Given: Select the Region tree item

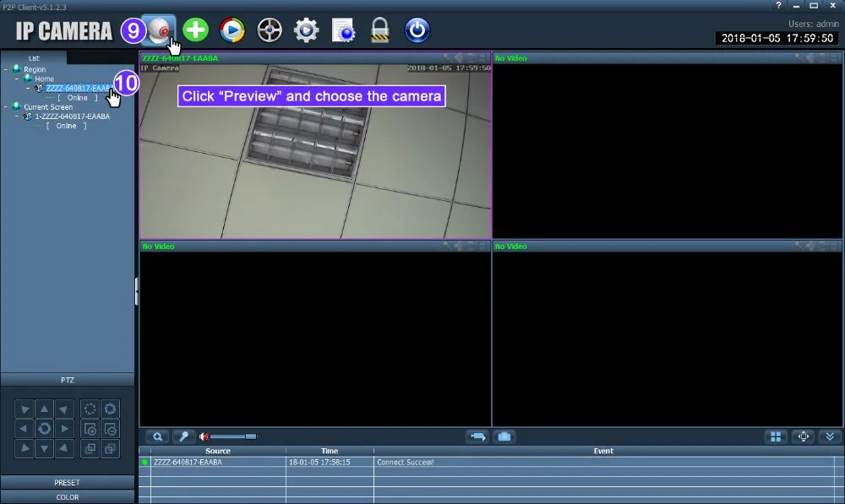Looking at the screenshot, I should (35, 69).
